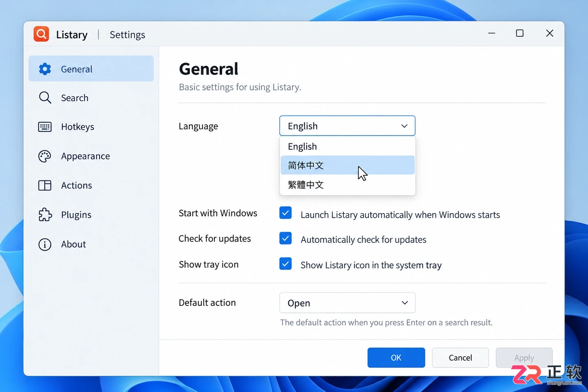The height and width of the screenshot is (392, 588).
Task: Uncheck Automatically check for updates
Action: [285, 238]
